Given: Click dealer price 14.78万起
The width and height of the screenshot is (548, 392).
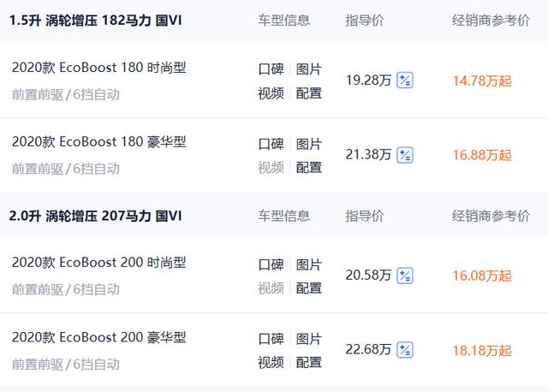Looking at the screenshot, I should (x=482, y=81).
